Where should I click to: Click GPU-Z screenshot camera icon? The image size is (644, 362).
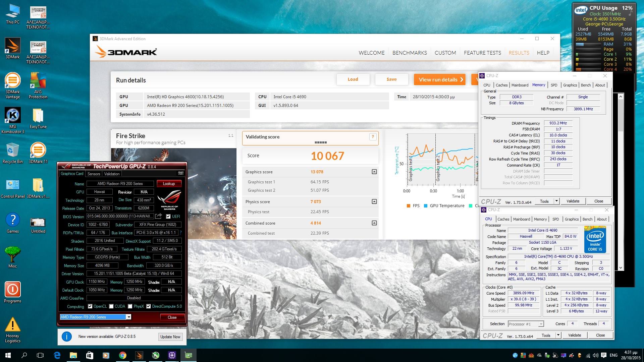181,173
